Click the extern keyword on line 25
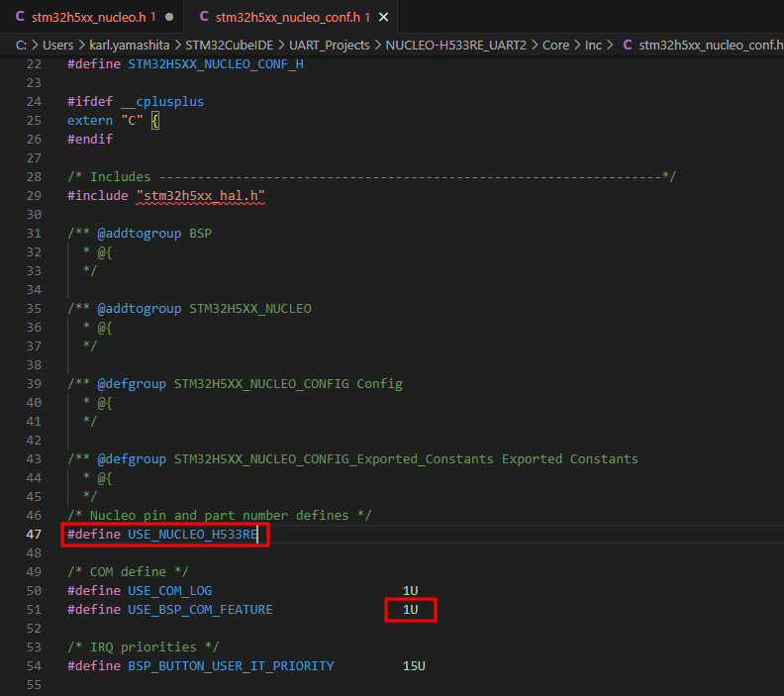The width and height of the screenshot is (784, 696). pos(90,121)
